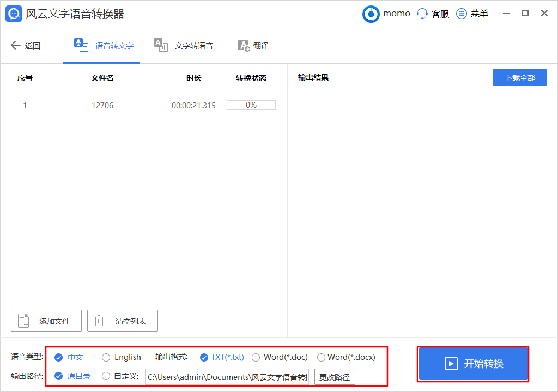This screenshot has height=392, width=558.
Task: Open the 客服 support text
Action: point(440,14)
